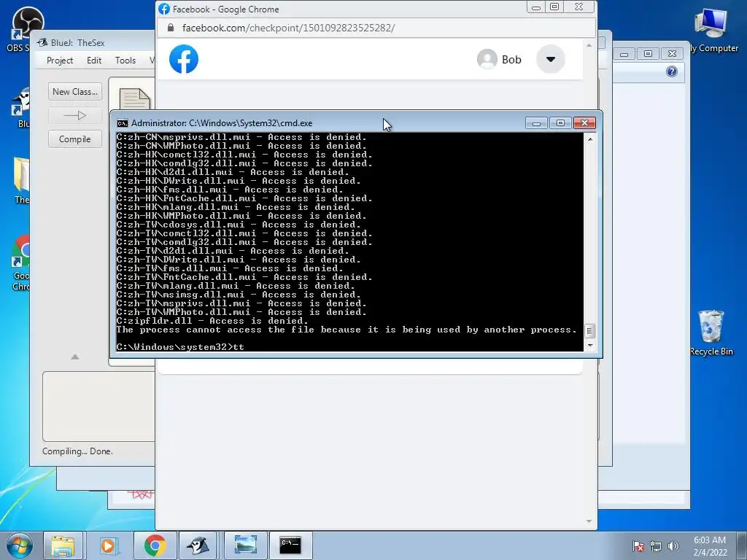Click the Chrome address bar URL
Viewport: 747px width, 560px height.
click(288, 28)
